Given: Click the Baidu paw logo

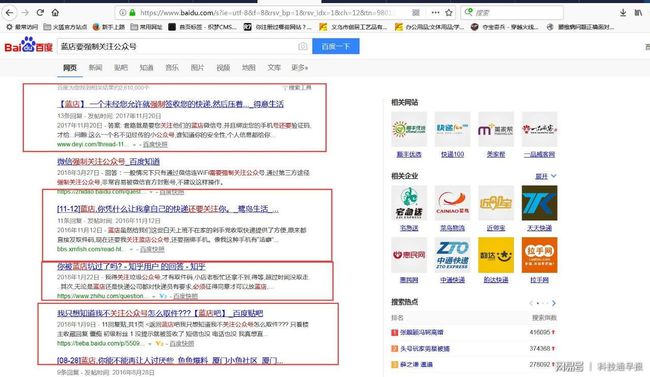Looking at the screenshot, I should pos(28,44).
